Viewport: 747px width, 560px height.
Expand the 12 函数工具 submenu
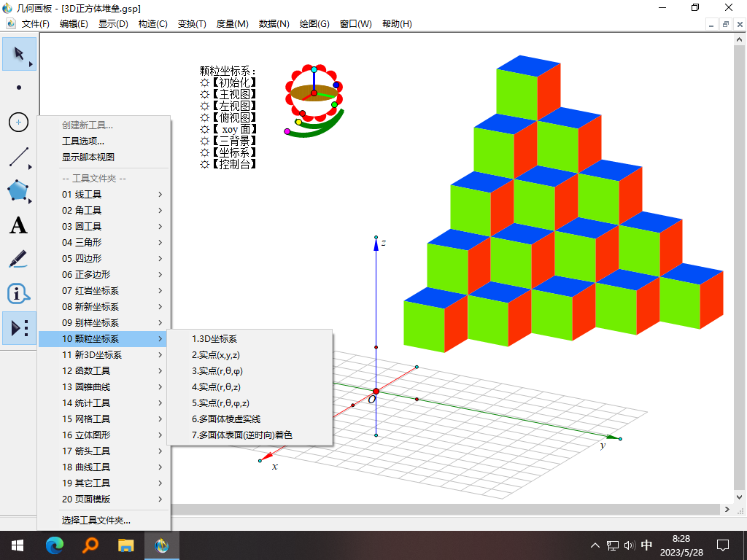pyautogui.click(x=88, y=370)
